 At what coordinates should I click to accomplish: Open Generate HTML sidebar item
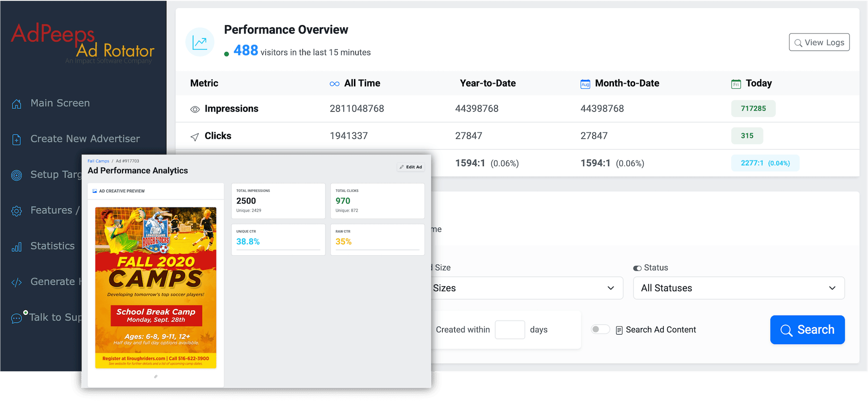[56, 282]
